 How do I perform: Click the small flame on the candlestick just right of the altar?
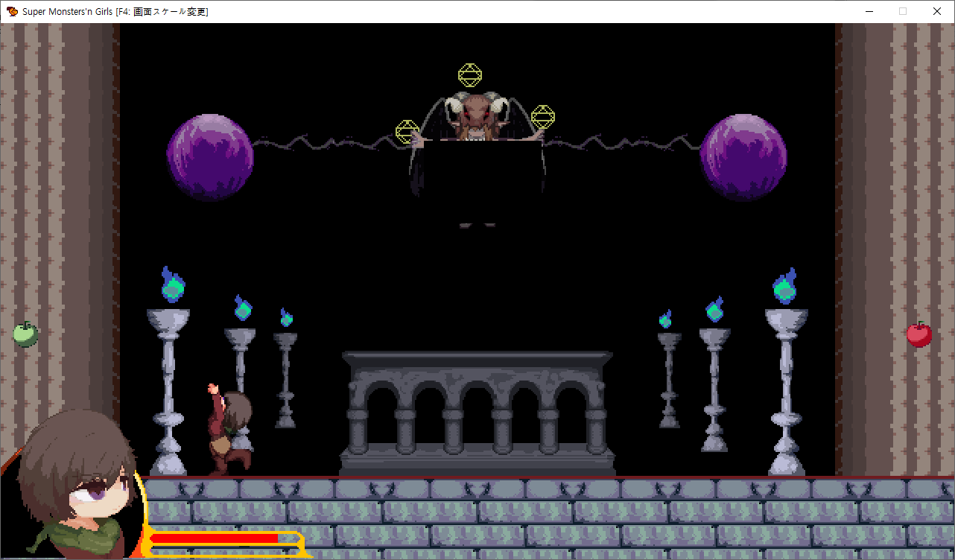[666, 319]
